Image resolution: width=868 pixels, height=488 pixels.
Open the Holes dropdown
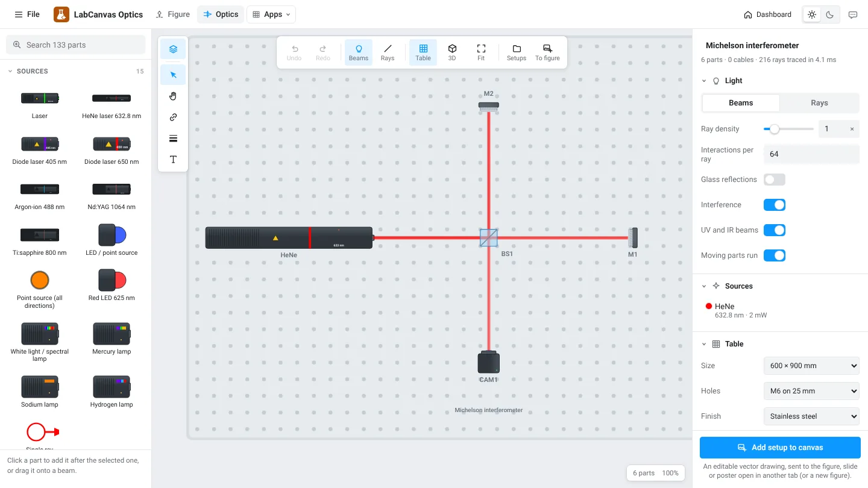[x=811, y=391]
